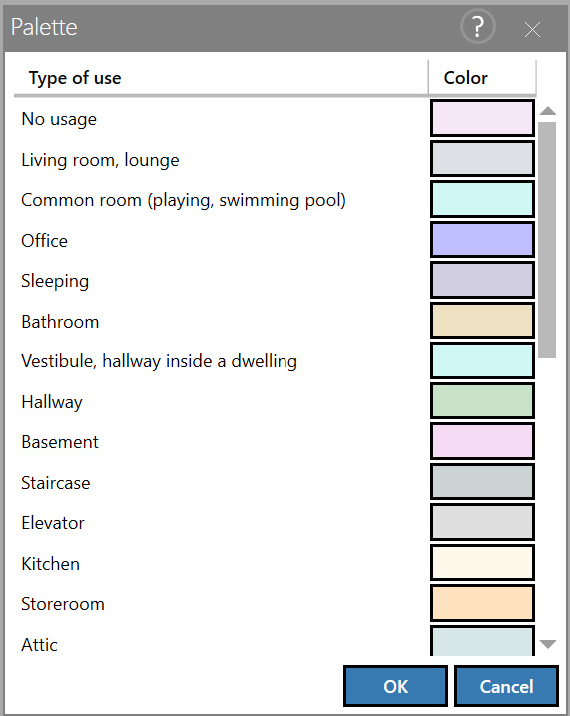Click the scrollbar down arrow
Image resolution: width=570 pixels, height=716 pixels.
[547, 644]
